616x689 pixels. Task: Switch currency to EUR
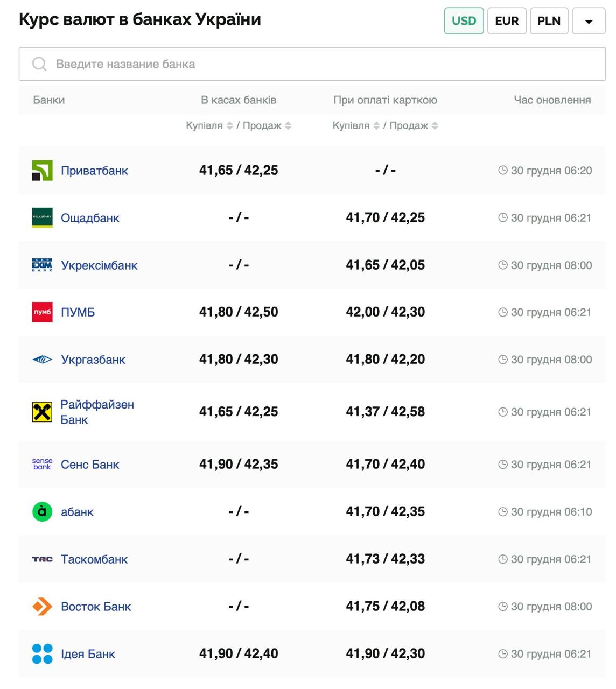tap(506, 21)
